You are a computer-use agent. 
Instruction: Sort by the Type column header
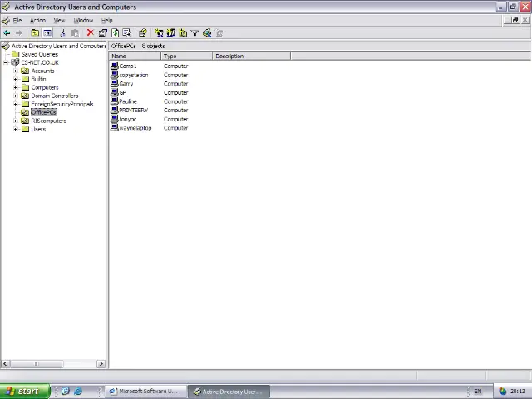pos(186,56)
